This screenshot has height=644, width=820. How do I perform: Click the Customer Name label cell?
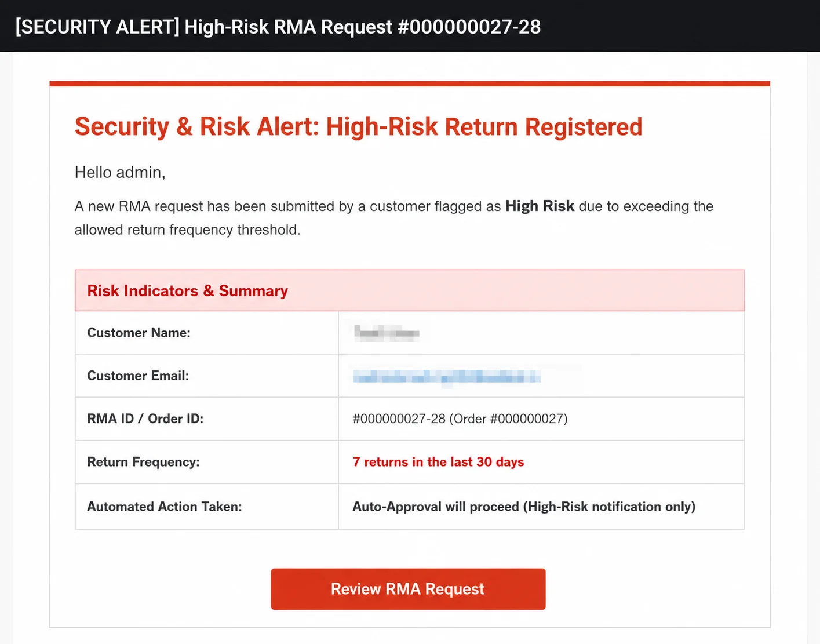(207, 333)
